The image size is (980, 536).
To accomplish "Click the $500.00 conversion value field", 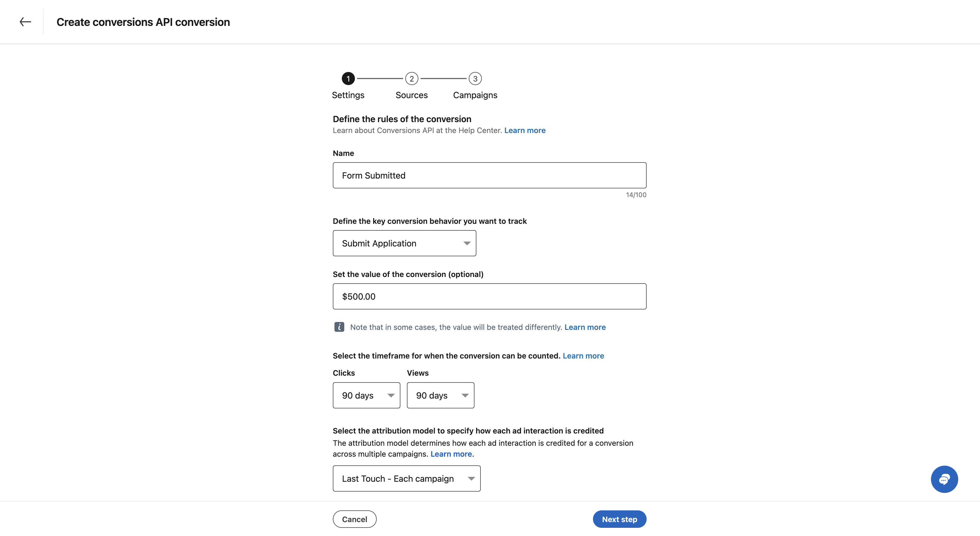I will (489, 297).
